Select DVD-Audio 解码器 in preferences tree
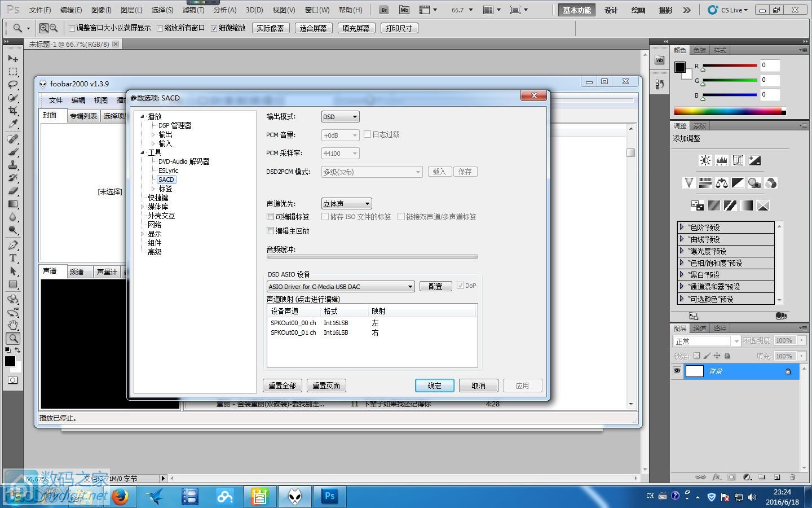The image size is (812, 508). (x=183, y=161)
